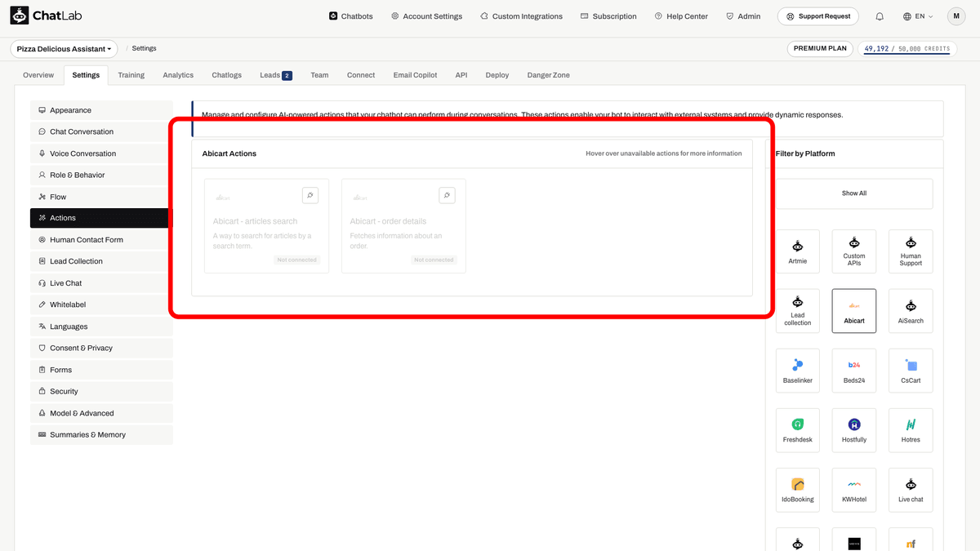This screenshot has height=551, width=980.
Task: Click the Premium Plan button
Action: (x=820, y=49)
